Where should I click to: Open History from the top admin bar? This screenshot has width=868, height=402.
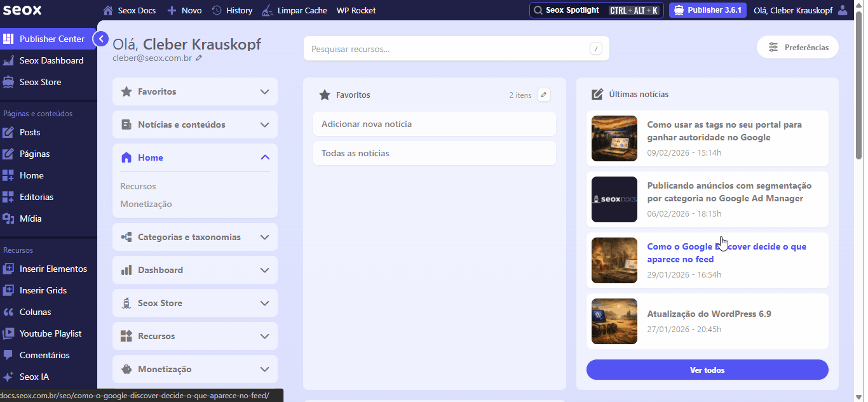[232, 10]
